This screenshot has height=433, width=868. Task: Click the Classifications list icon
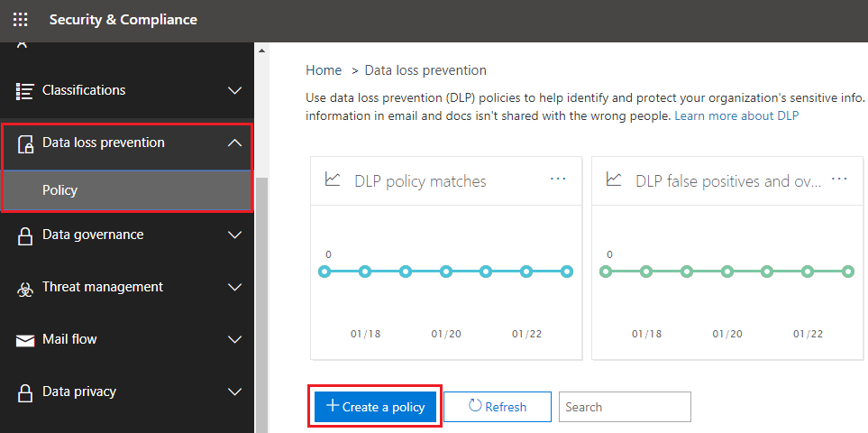point(25,91)
